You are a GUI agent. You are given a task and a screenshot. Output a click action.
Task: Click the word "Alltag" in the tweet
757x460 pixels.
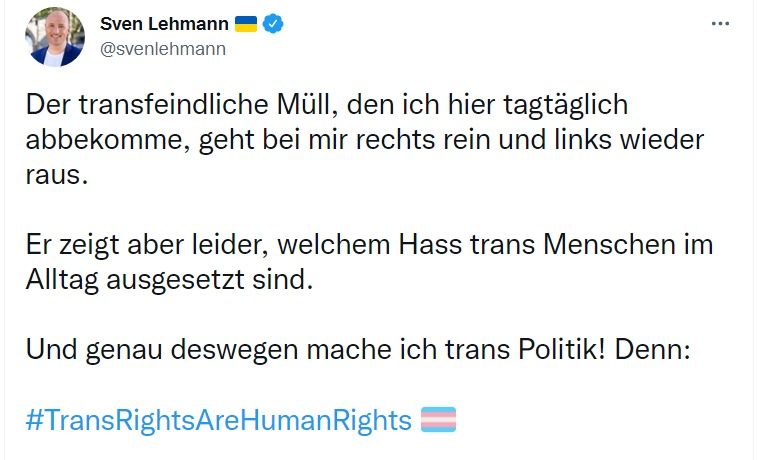[x=62, y=281]
